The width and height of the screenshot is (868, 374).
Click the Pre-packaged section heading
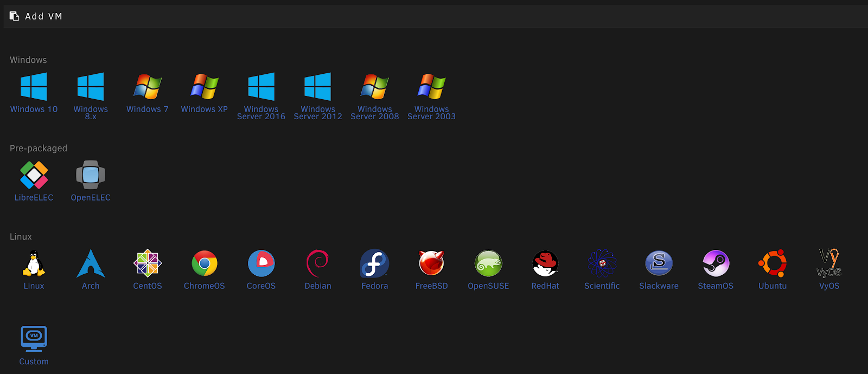coord(39,148)
